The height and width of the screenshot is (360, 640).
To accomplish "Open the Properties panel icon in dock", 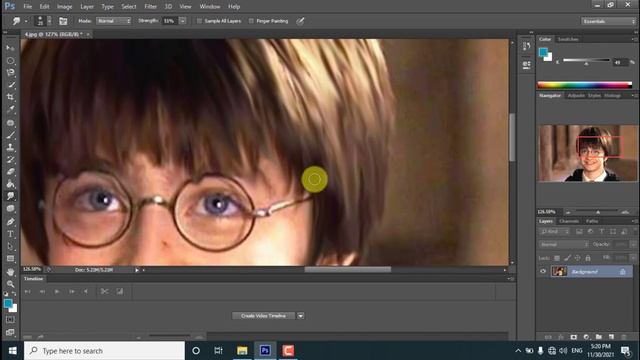I will tap(527, 64).
